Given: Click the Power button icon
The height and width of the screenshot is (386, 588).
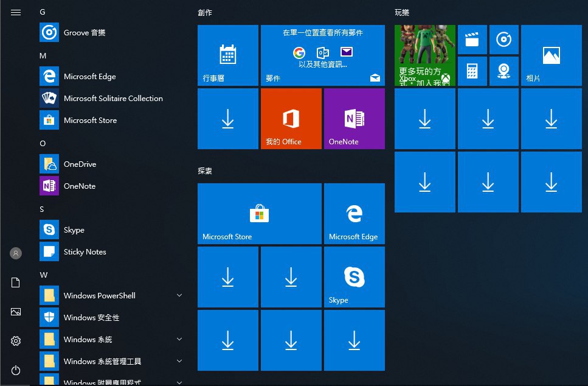Looking at the screenshot, I should pos(16,370).
